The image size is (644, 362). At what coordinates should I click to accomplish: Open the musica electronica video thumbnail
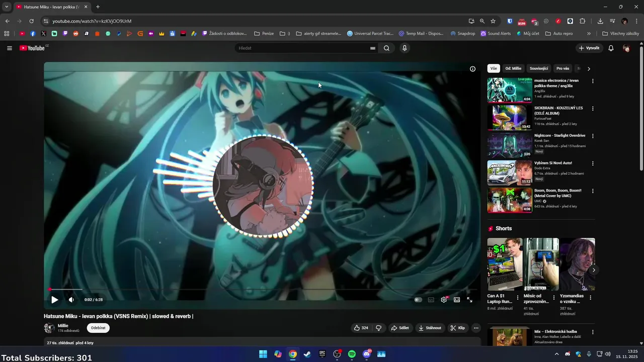tap(510, 90)
